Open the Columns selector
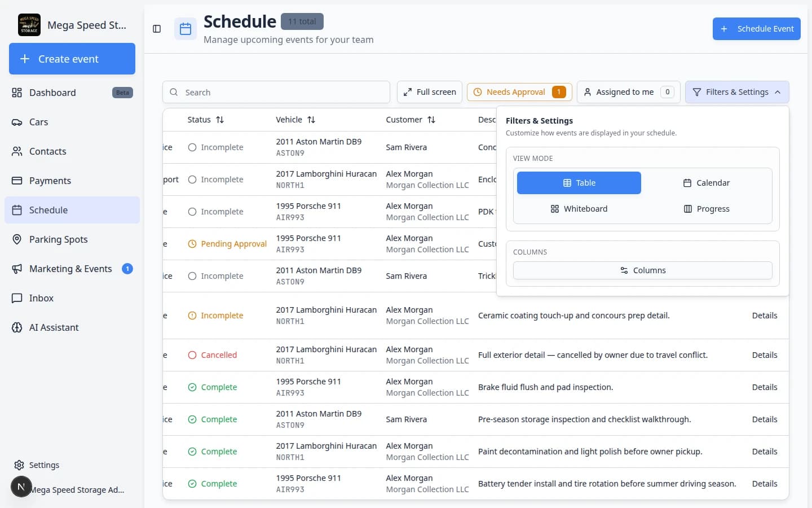The width and height of the screenshot is (812, 508). 643,270
